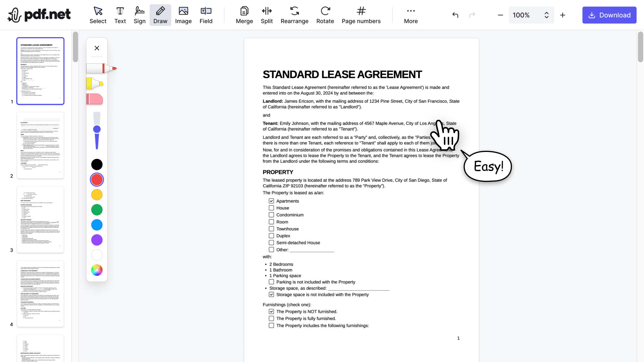Click the Sign tool icon
644x362 pixels.
coord(139,15)
